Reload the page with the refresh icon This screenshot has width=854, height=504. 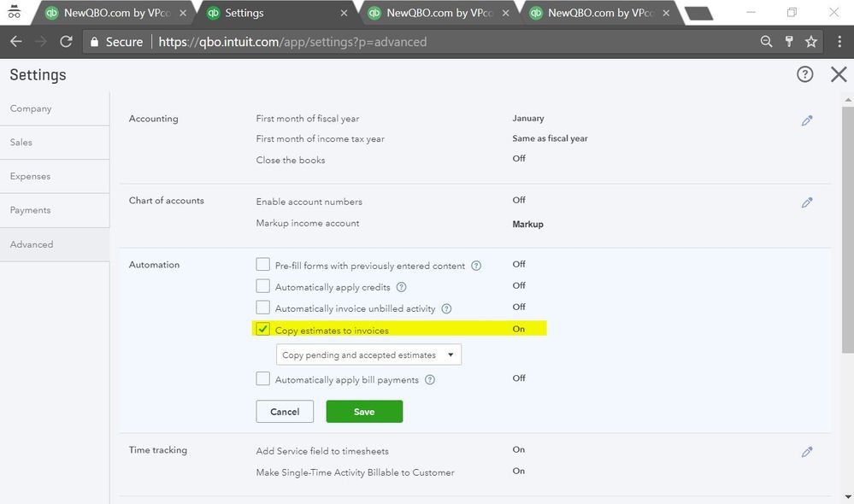click(x=66, y=41)
